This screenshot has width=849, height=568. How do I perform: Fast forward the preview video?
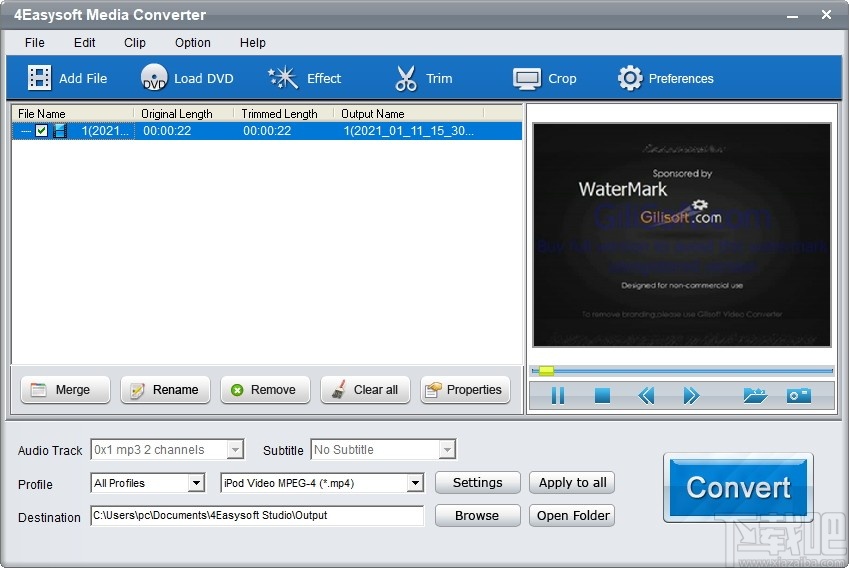[691, 395]
